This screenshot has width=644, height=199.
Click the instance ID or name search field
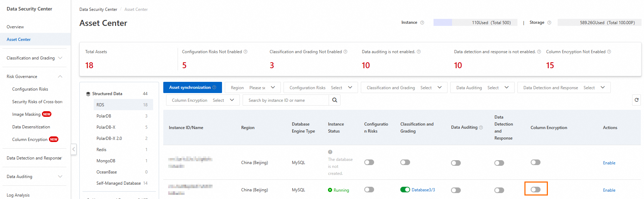click(x=286, y=100)
